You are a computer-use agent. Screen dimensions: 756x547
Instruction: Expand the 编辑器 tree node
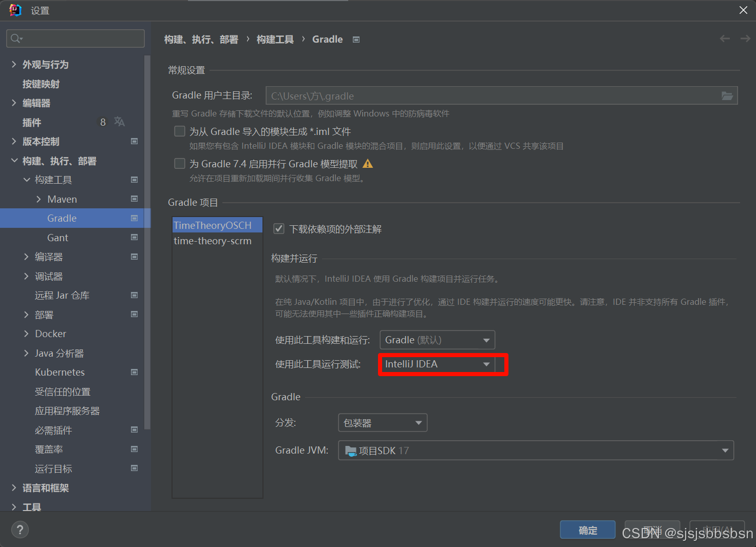pyautogui.click(x=14, y=103)
